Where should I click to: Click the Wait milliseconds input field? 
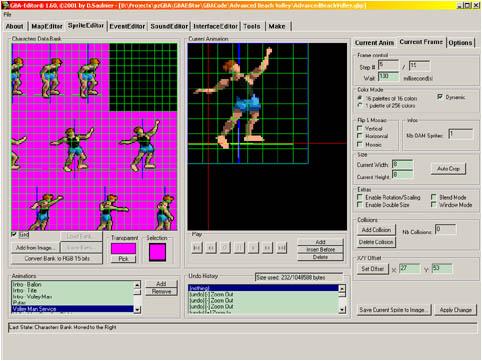tap(388, 77)
